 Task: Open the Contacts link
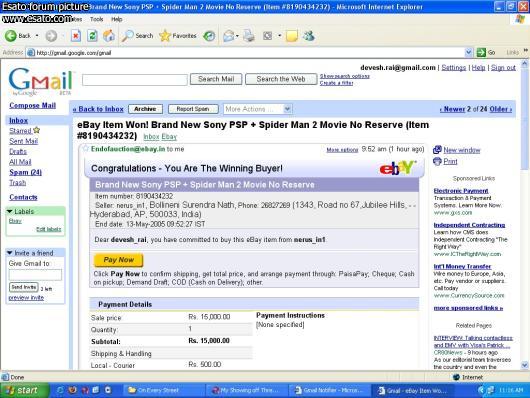click(x=23, y=197)
